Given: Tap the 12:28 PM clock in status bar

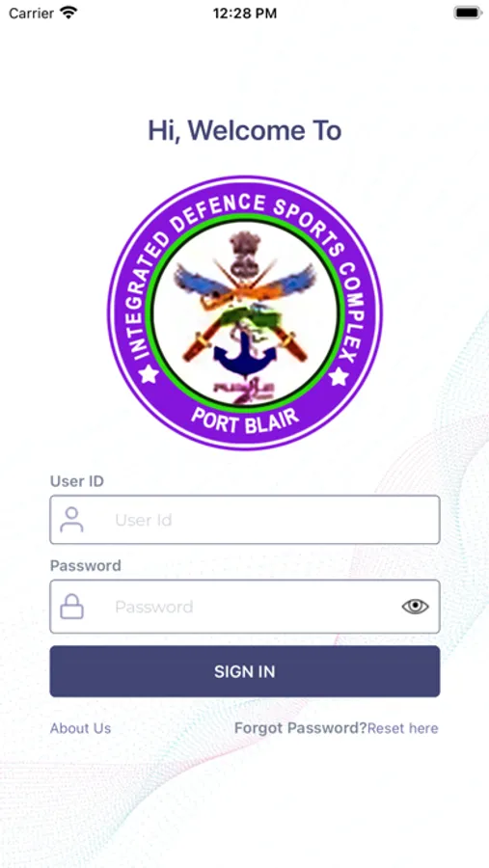Looking at the screenshot, I should click(245, 14).
